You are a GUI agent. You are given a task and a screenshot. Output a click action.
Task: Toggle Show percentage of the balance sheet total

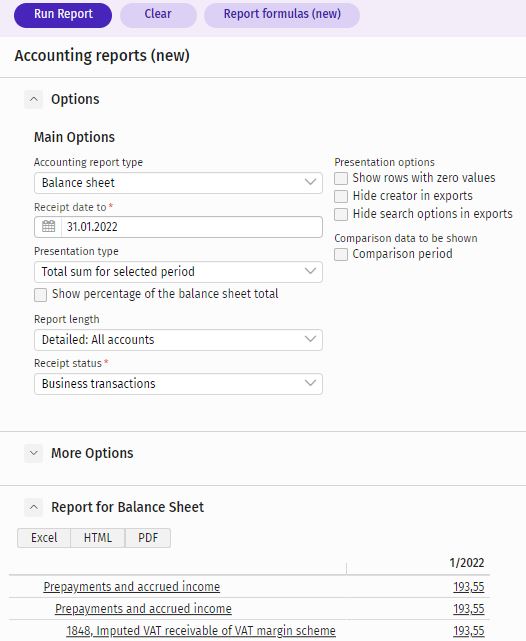pyautogui.click(x=40, y=295)
